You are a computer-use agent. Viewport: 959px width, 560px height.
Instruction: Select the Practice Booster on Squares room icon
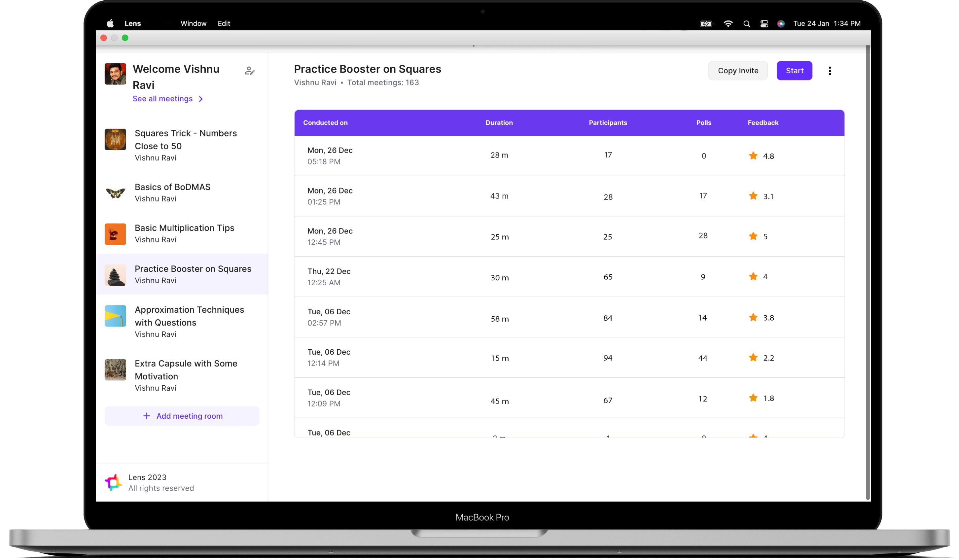(115, 275)
